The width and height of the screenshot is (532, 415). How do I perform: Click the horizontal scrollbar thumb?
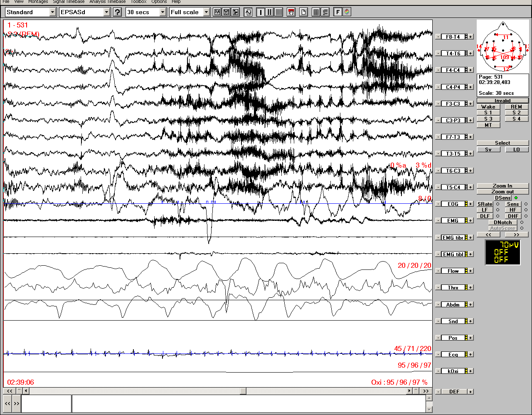pyautogui.click(x=243, y=391)
